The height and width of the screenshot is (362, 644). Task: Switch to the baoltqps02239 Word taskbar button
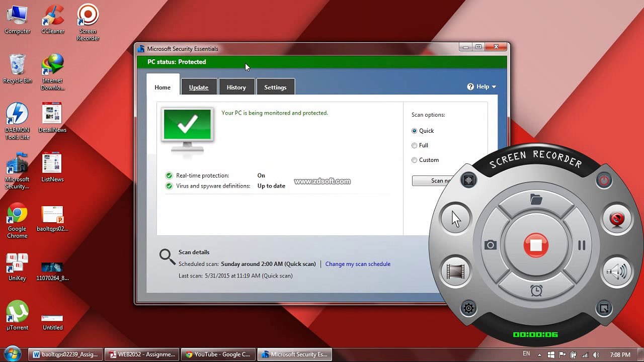pyautogui.click(x=65, y=354)
